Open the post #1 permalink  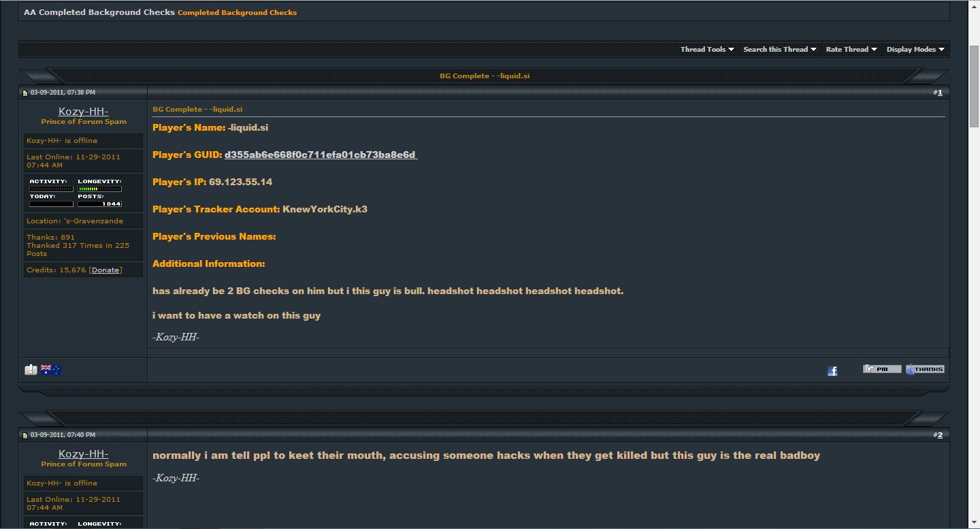tap(940, 93)
